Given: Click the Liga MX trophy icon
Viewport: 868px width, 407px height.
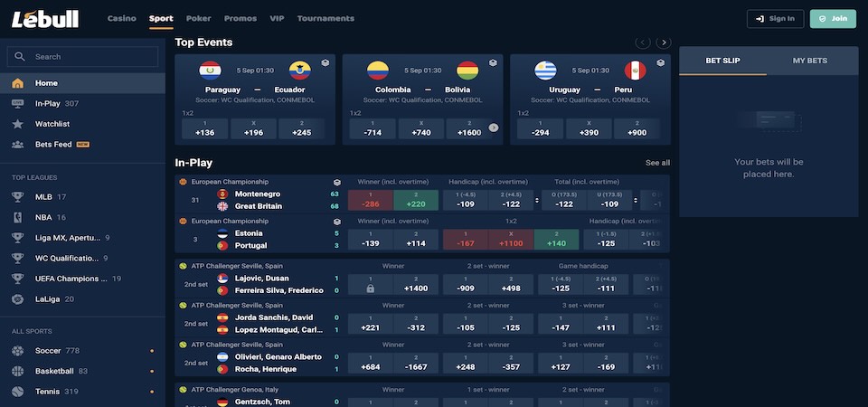Looking at the screenshot, I should (x=18, y=238).
